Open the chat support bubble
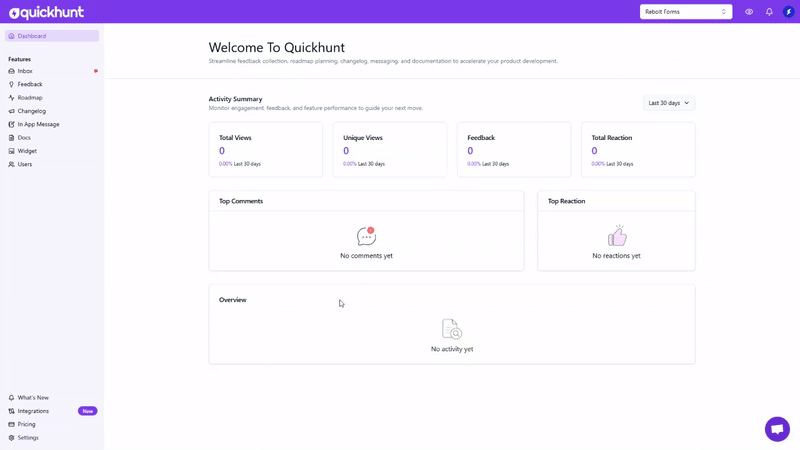The image size is (800, 450). 777,429
